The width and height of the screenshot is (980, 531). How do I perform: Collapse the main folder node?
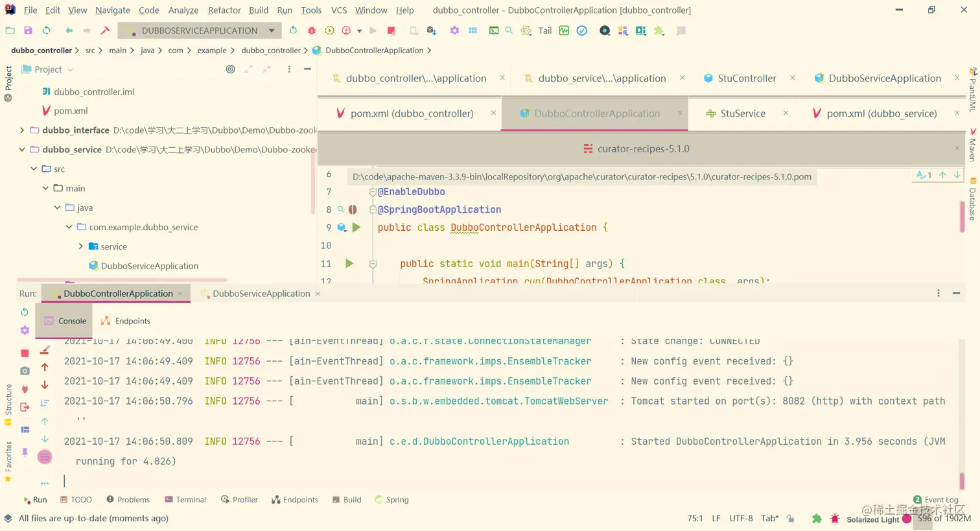[x=45, y=189]
